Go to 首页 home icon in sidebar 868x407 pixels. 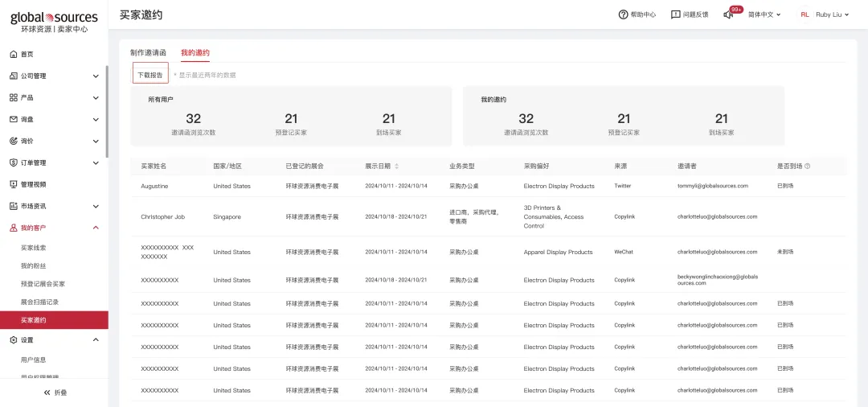point(14,54)
